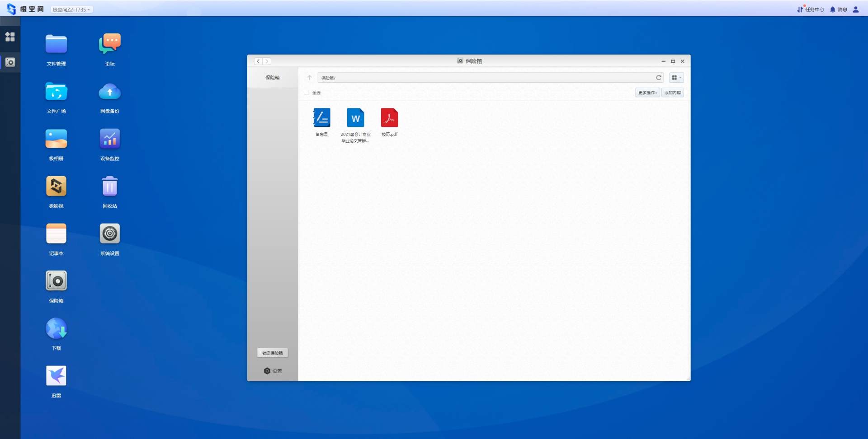Open 设置 in the 保险箱 sidebar
Screen dimensions: 868x439
[273, 371]
